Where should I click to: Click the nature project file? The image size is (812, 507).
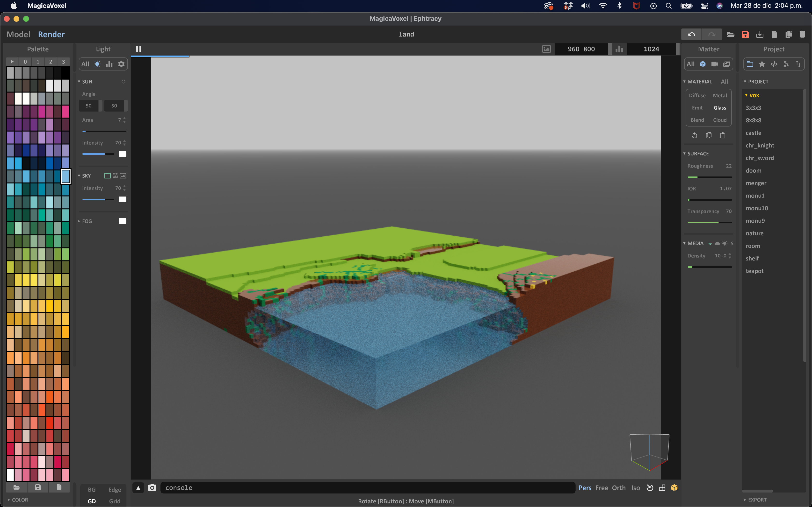754,233
